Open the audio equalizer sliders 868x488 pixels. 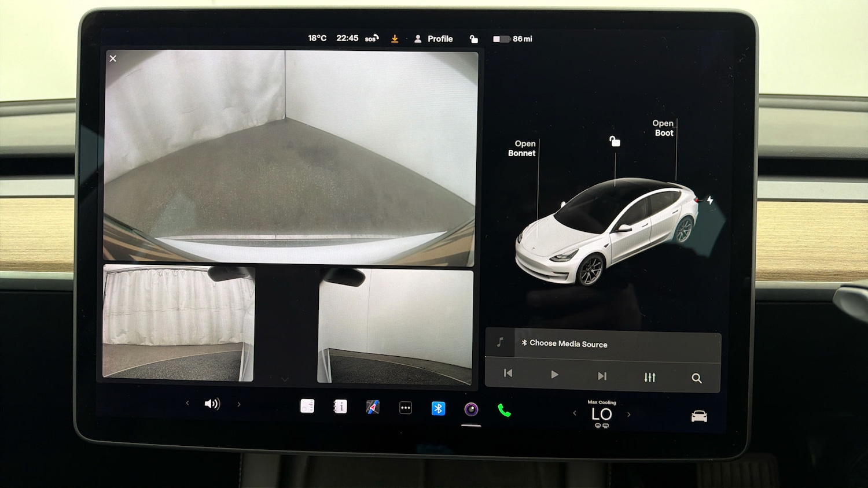(x=649, y=376)
